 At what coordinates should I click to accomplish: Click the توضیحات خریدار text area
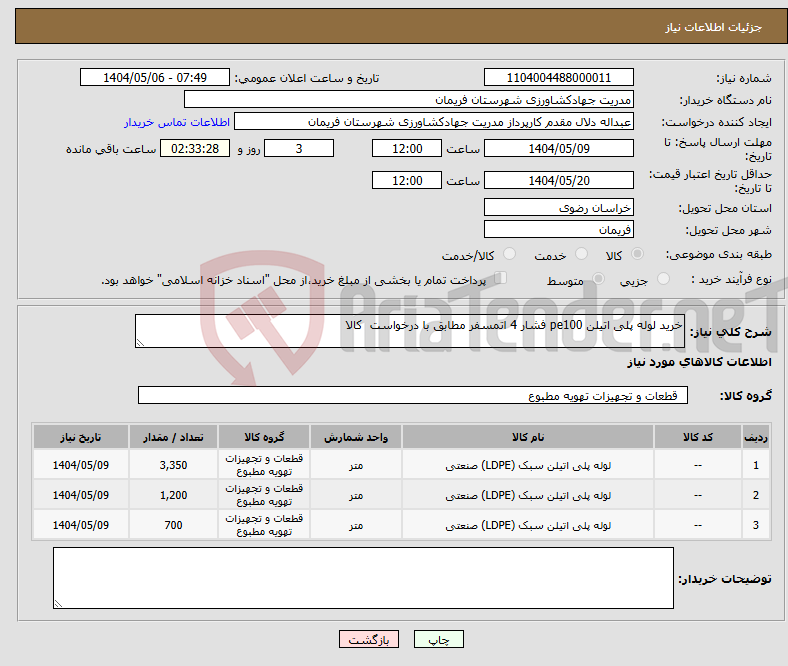point(363,577)
